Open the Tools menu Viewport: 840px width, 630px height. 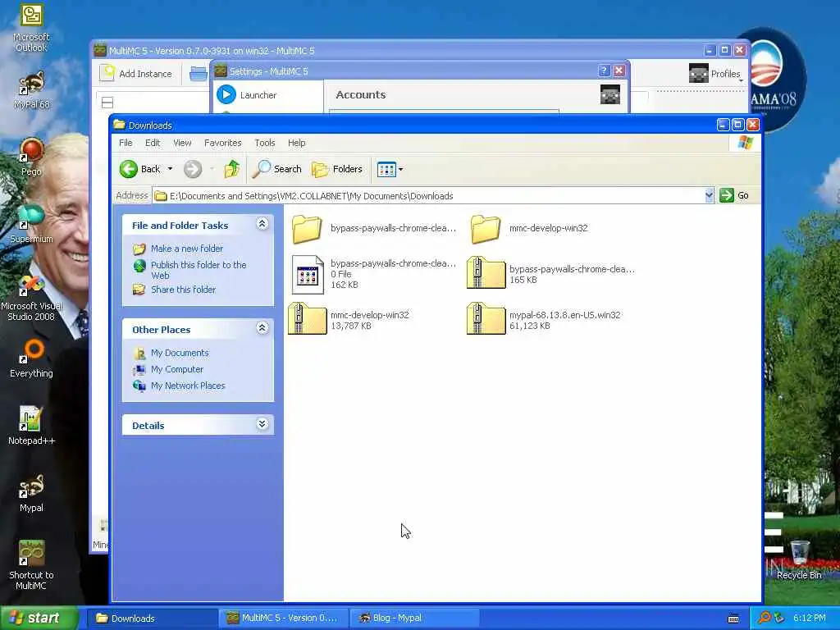[x=265, y=143]
